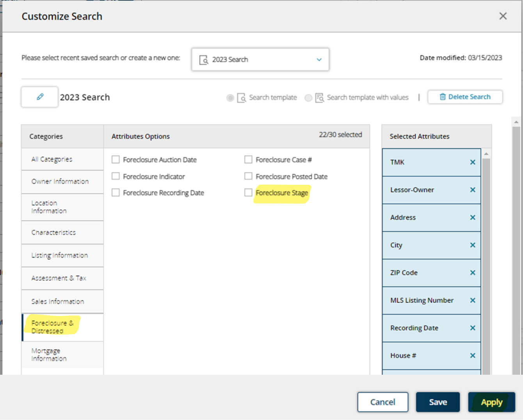The width and height of the screenshot is (523, 420).
Task: Check the Foreclosure Stage checkbox
Action: click(x=248, y=192)
